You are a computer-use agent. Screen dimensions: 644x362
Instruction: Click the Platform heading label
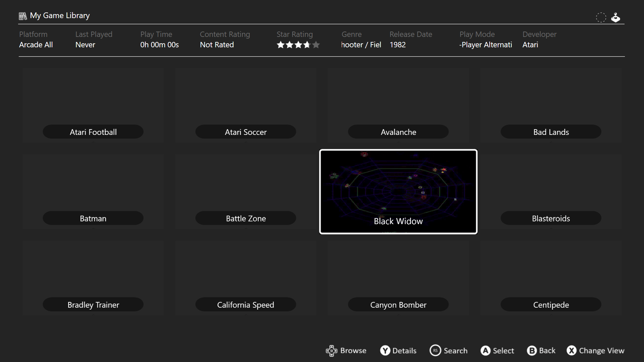click(x=33, y=34)
